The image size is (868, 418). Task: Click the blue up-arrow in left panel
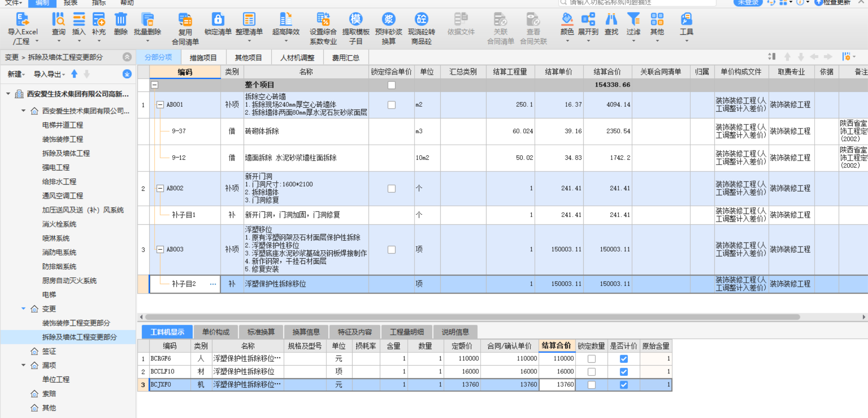click(x=74, y=74)
